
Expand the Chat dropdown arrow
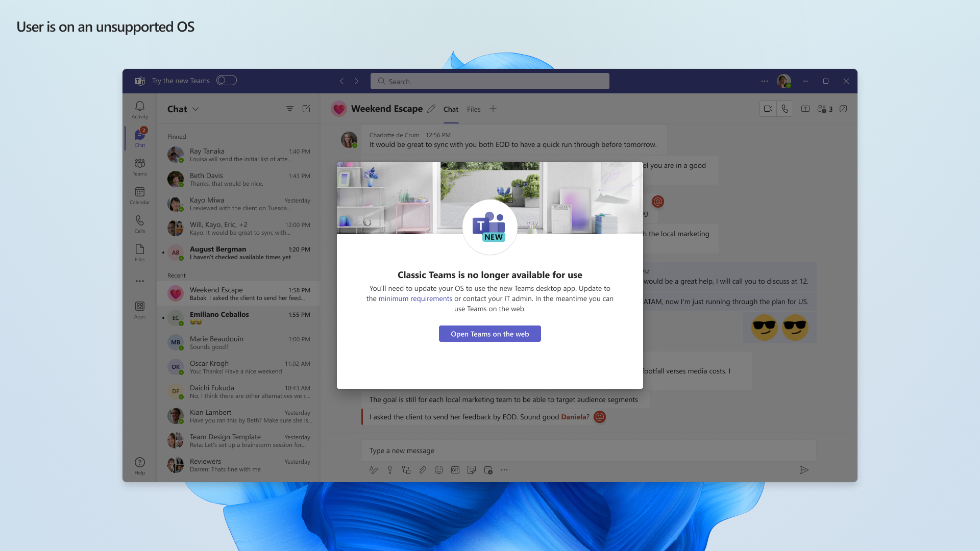point(197,108)
